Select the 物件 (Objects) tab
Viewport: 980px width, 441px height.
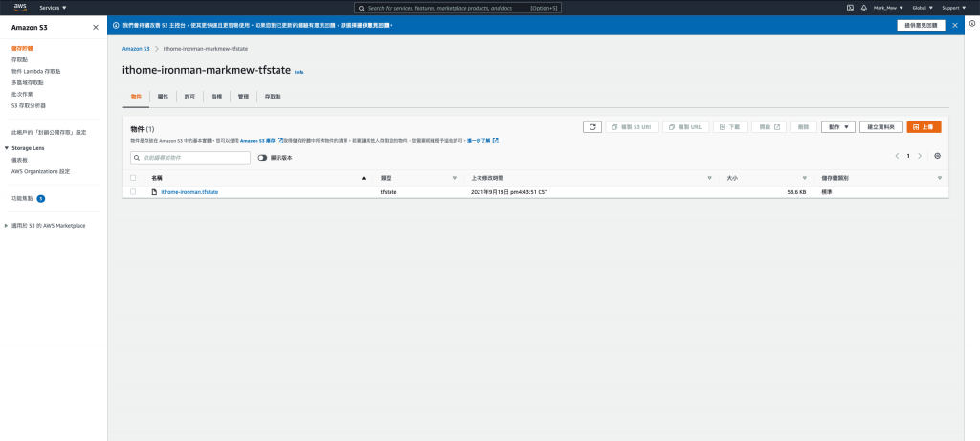tap(136, 97)
